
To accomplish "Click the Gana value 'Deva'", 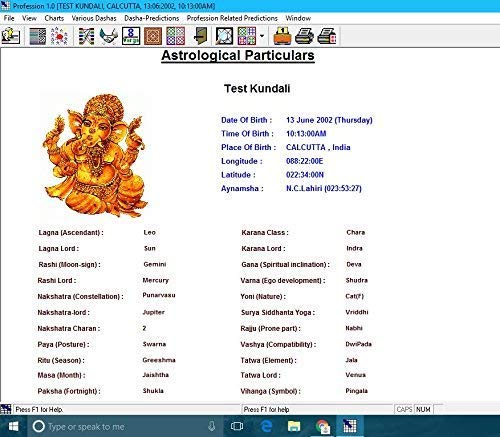I will 354,264.
